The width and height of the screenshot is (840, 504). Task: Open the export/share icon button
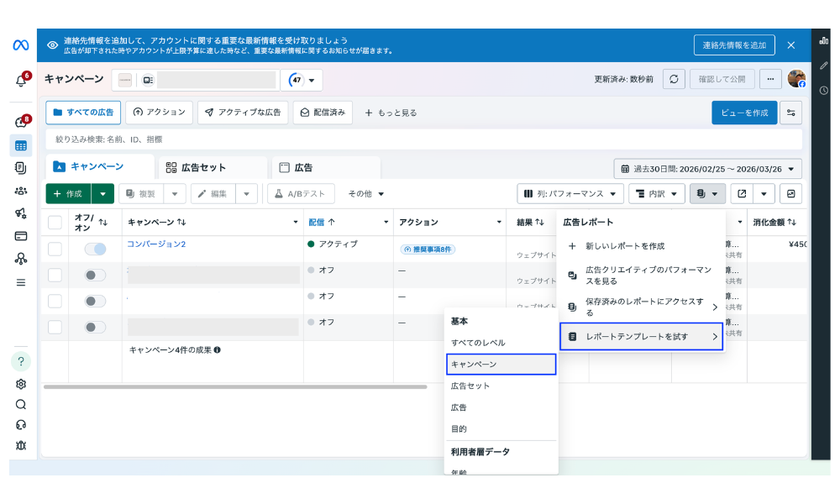click(x=742, y=194)
